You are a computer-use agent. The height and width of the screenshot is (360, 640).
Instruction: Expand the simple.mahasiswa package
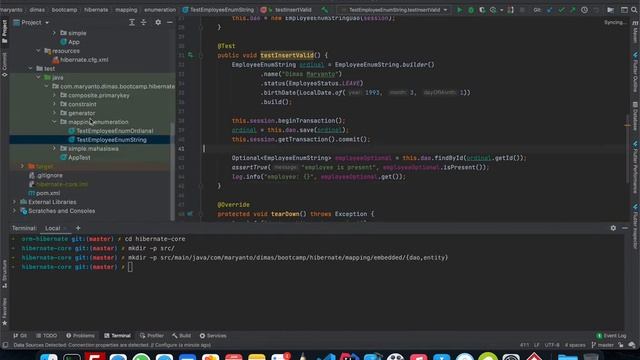coord(54,149)
